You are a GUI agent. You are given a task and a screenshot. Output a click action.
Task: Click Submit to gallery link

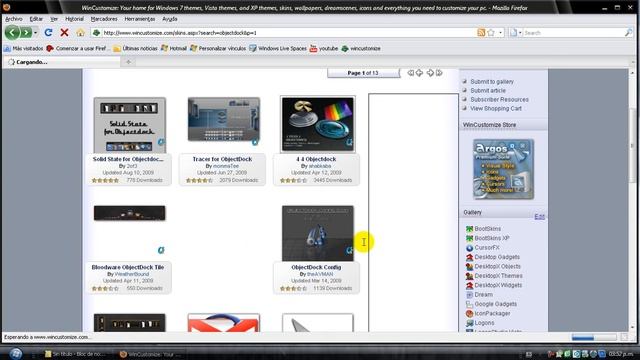click(x=492, y=82)
